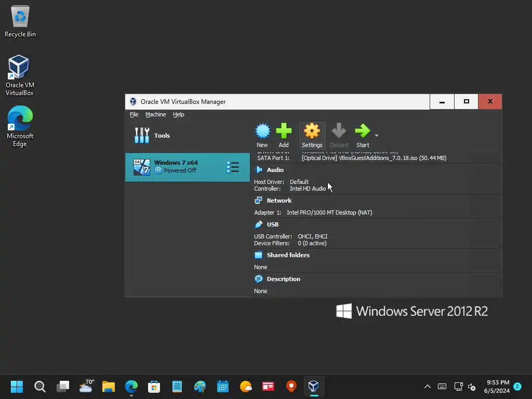Show hidden system tray icons chevron

coord(428,387)
